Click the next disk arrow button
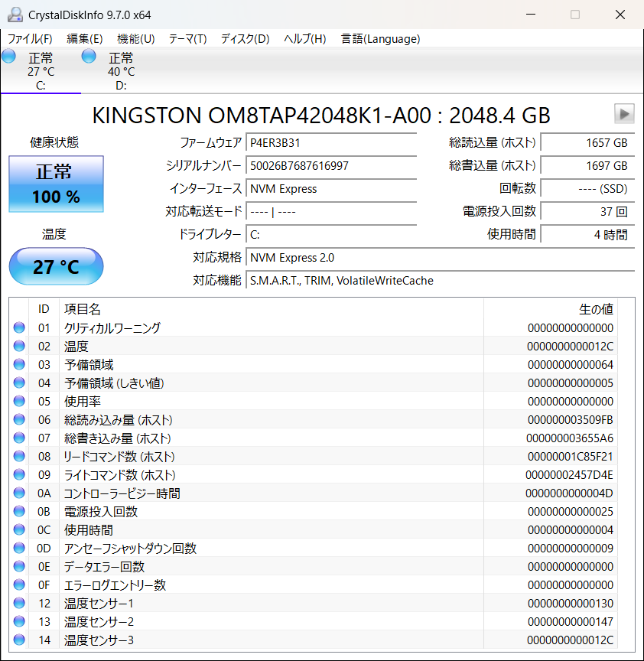 coord(624,114)
